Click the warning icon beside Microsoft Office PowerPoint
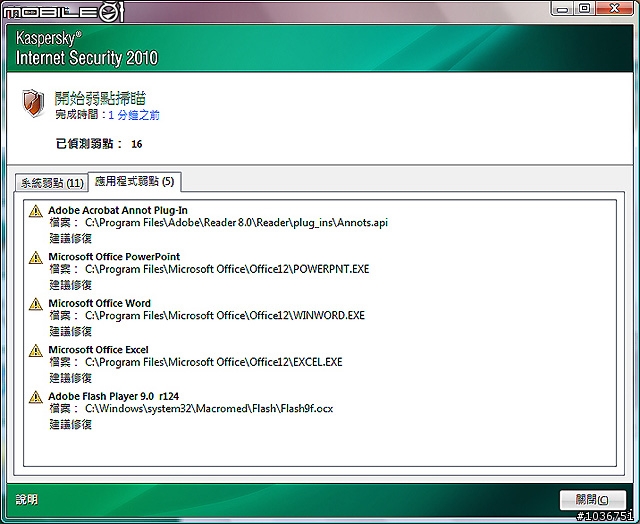Viewport: 640px width, 524px height. [x=36, y=258]
